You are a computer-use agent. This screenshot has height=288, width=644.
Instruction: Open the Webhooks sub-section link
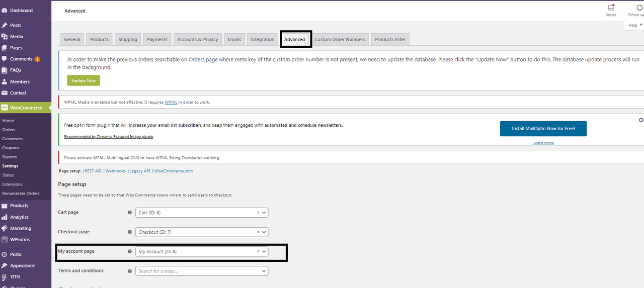tap(116, 171)
